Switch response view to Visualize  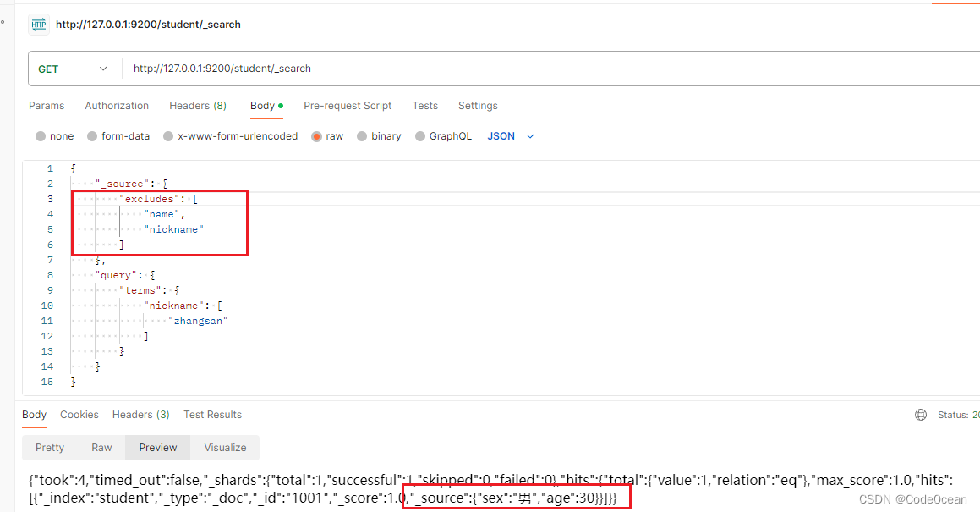pyautogui.click(x=225, y=448)
